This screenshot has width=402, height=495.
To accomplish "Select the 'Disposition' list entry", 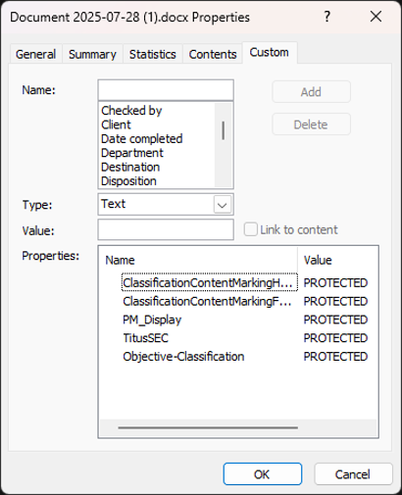I will click(129, 181).
